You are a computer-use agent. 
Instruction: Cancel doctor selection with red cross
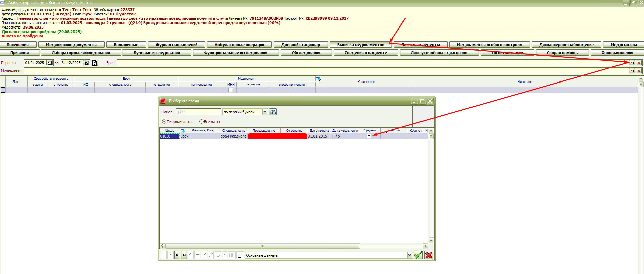tap(428, 255)
